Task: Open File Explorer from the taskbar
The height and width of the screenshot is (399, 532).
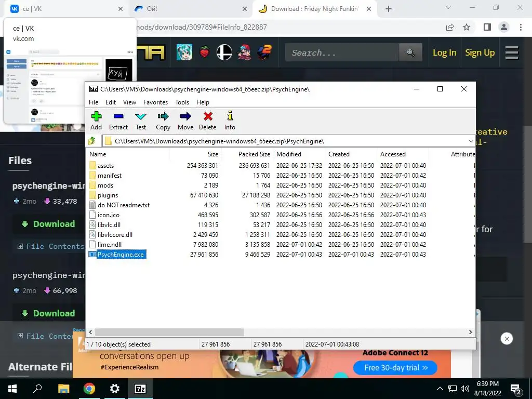Action: (x=63, y=389)
